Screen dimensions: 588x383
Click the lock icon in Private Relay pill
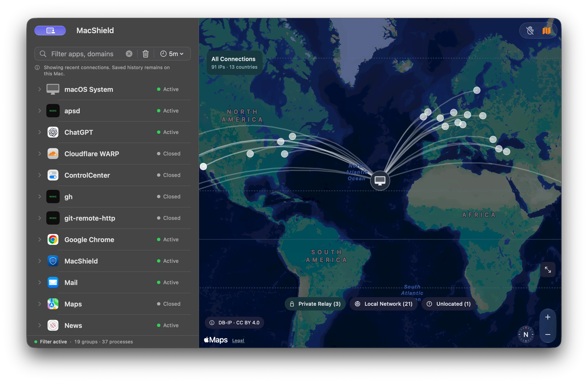(292, 304)
